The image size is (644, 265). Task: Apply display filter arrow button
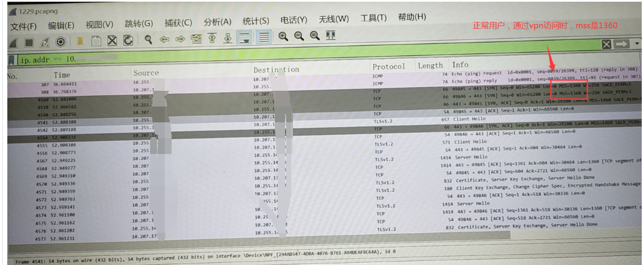click(622, 44)
